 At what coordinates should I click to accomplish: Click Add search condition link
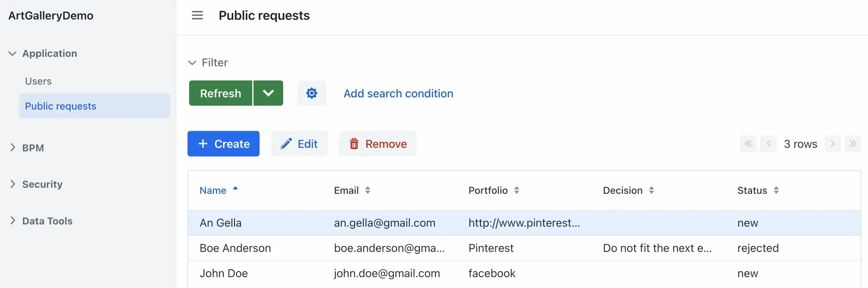click(398, 94)
